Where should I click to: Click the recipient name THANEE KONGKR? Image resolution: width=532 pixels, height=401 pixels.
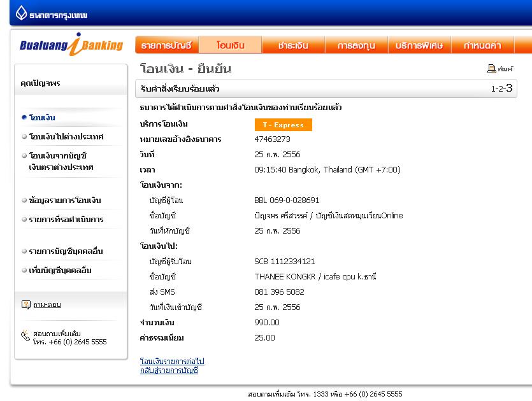pyautogui.click(x=285, y=277)
